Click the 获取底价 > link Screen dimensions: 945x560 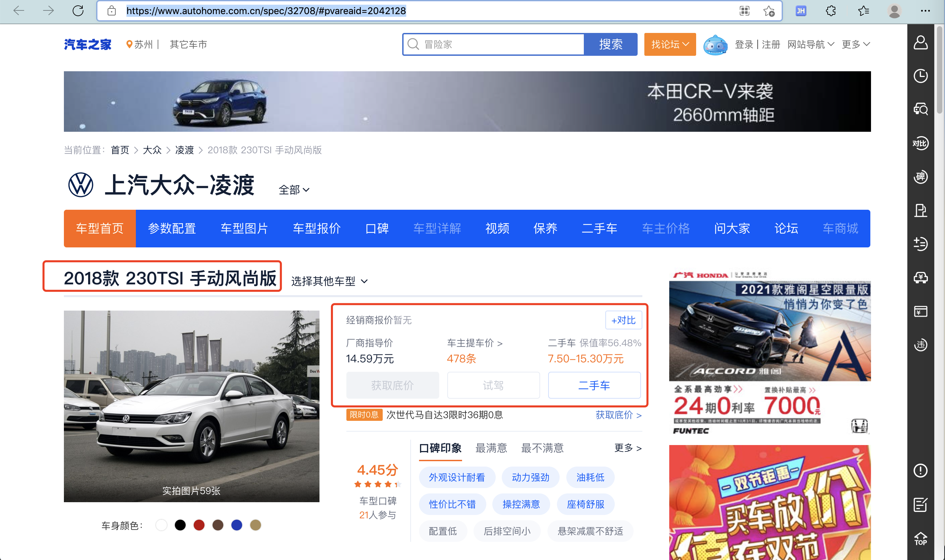click(618, 415)
